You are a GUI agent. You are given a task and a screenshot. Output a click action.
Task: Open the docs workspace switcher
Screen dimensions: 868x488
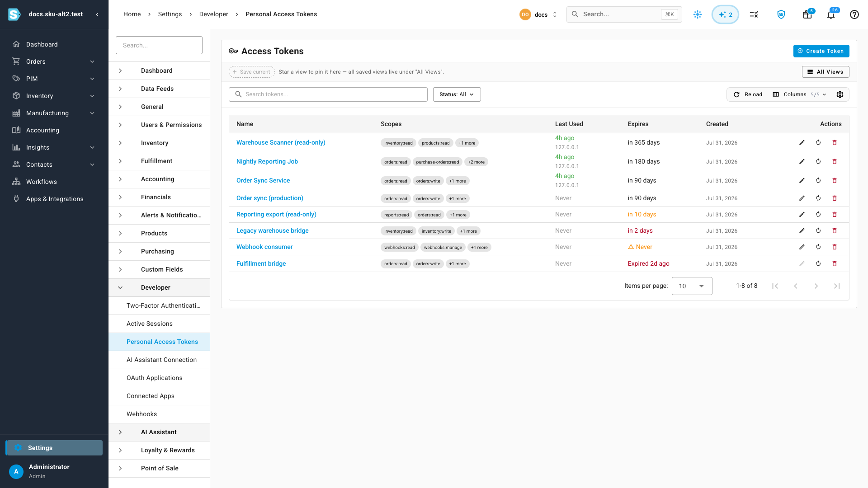538,14
